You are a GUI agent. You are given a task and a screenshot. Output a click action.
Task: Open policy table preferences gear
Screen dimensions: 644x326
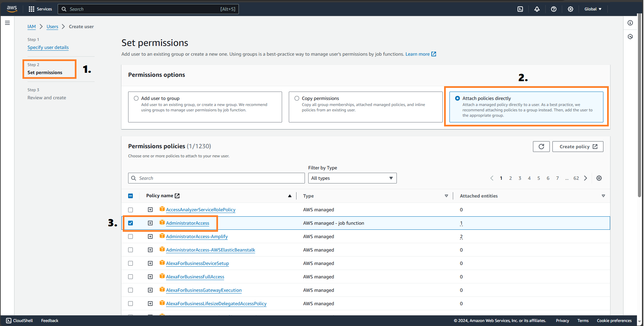pos(599,178)
